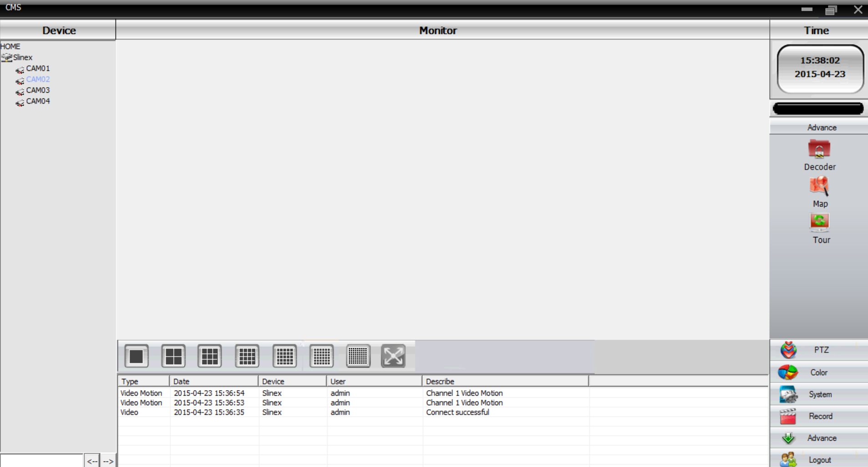Image resolution: width=868 pixels, height=467 pixels.
Task: Select the nine-split view layout
Action: [x=210, y=356]
